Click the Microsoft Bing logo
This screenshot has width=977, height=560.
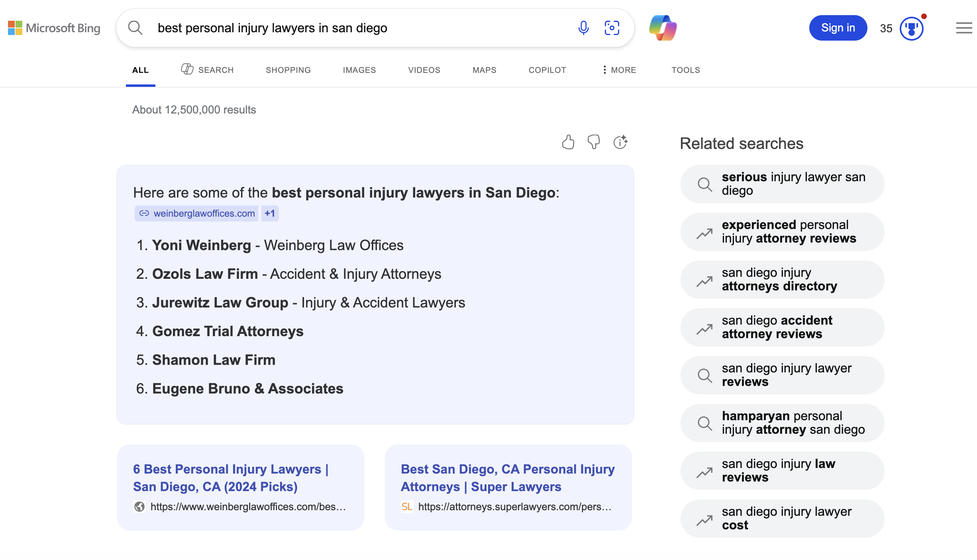(x=54, y=28)
